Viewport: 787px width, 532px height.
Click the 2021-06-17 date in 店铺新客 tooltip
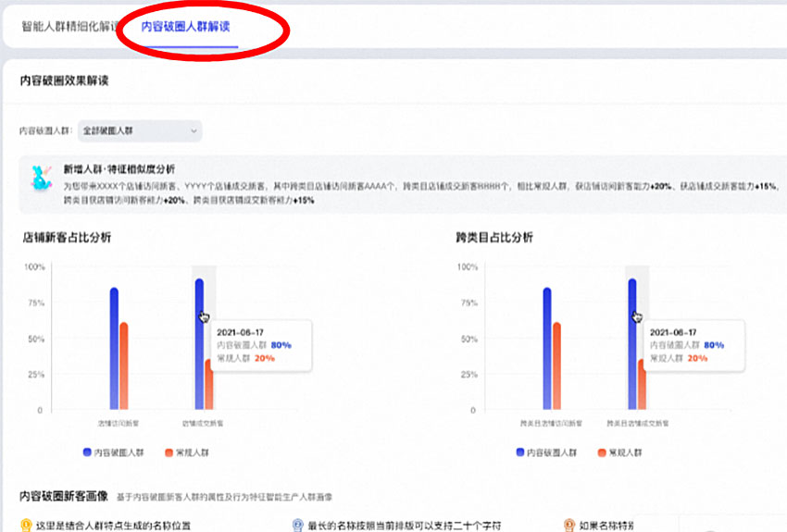click(x=240, y=332)
